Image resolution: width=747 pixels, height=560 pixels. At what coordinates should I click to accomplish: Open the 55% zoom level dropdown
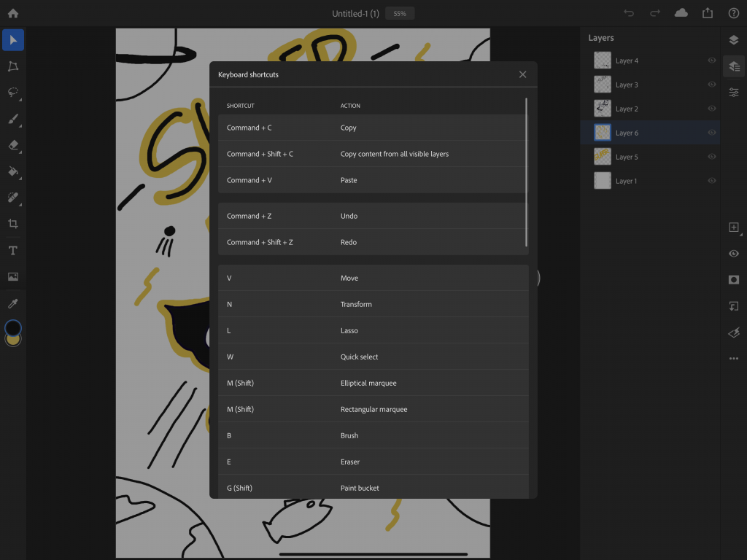coord(399,13)
